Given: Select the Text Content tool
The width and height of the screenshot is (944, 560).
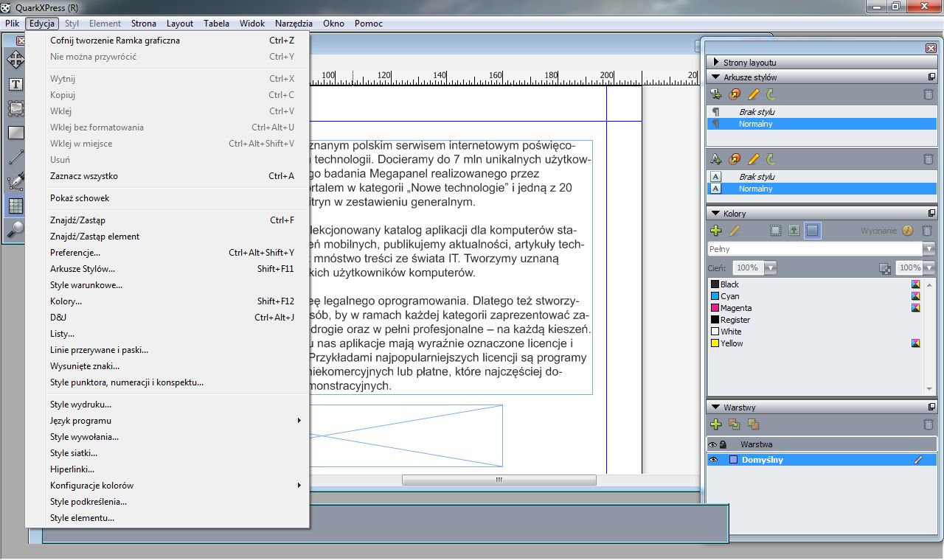Looking at the screenshot, I should pyautogui.click(x=15, y=84).
